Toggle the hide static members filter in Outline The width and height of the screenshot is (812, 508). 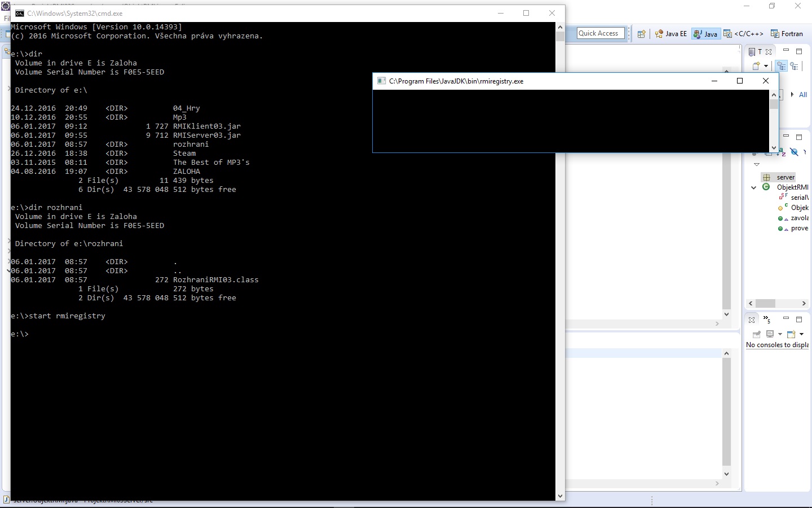794,152
